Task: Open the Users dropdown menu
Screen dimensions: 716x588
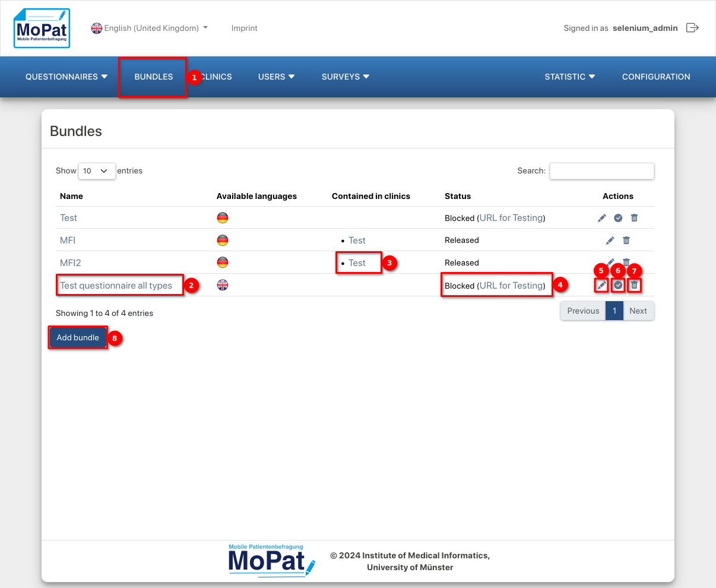Action: click(x=276, y=77)
